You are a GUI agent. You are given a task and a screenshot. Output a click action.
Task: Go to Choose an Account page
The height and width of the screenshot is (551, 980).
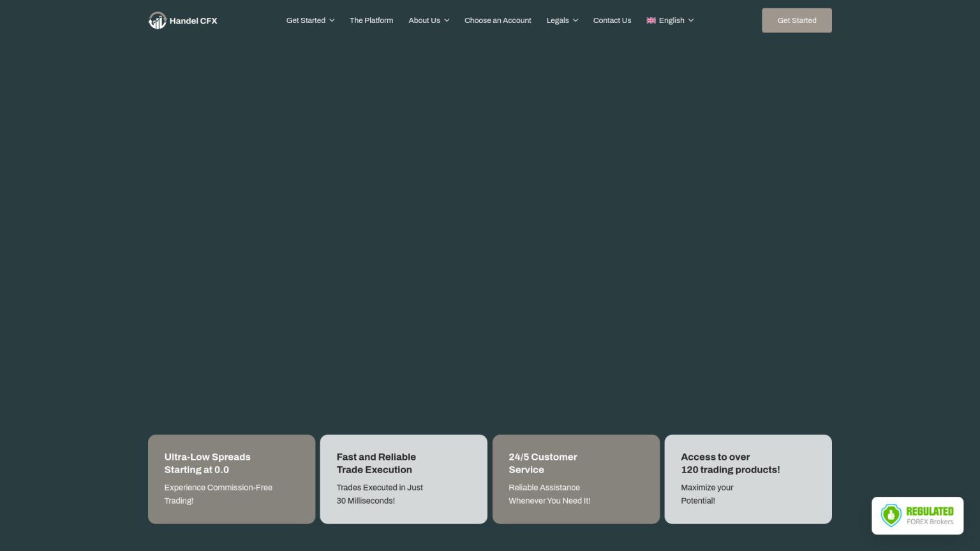(x=498, y=20)
